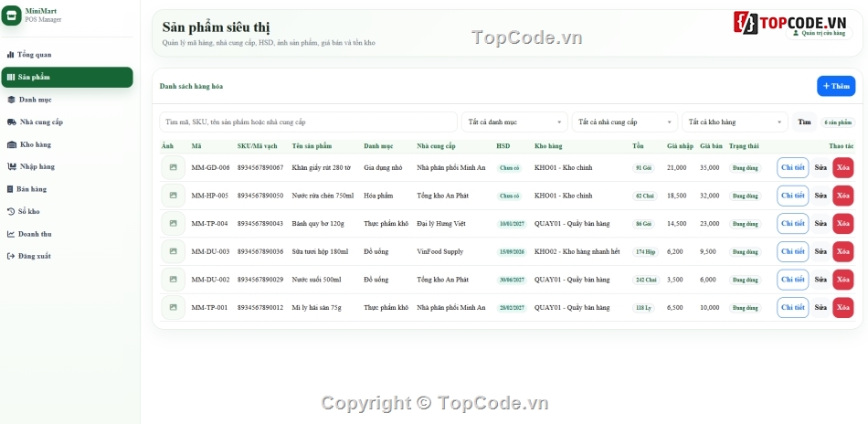The image size is (868, 424).
Task: Click the Nhà cung cấp truck icon
Action: (11, 122)
